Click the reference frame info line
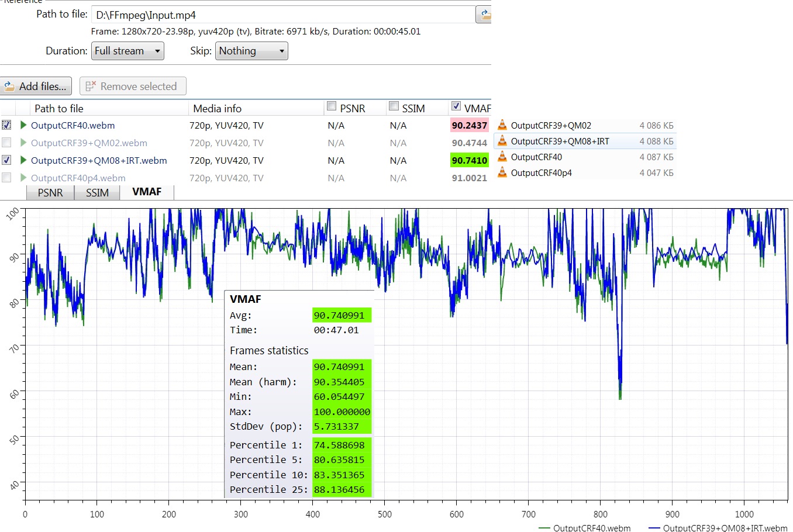793x532 pixels. [x=256, y=32]
